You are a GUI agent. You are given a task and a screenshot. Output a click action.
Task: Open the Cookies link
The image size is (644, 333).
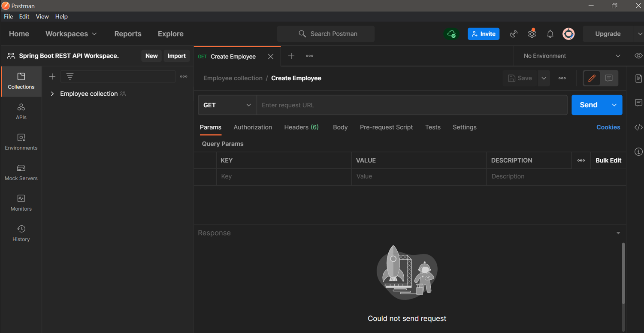point(608,127)
